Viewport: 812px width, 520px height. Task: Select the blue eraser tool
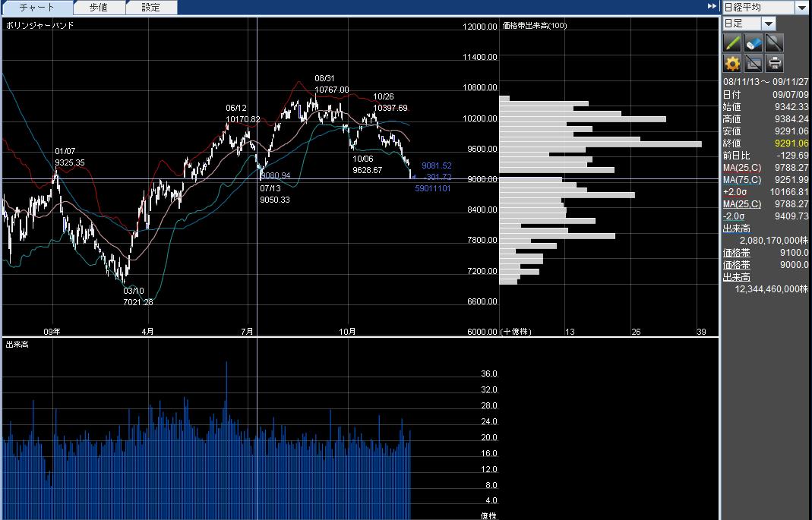[x=754, y=43]
